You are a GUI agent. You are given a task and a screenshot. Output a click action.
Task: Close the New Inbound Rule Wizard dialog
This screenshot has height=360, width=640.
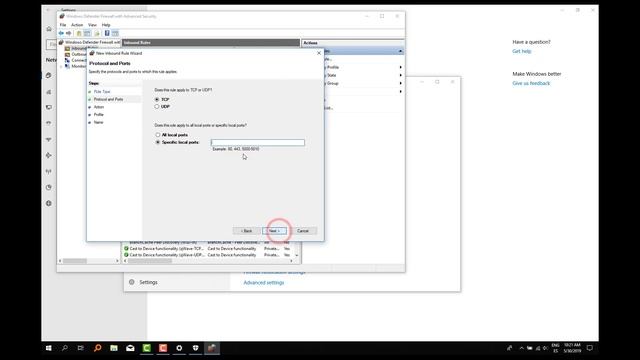(319, 53)
